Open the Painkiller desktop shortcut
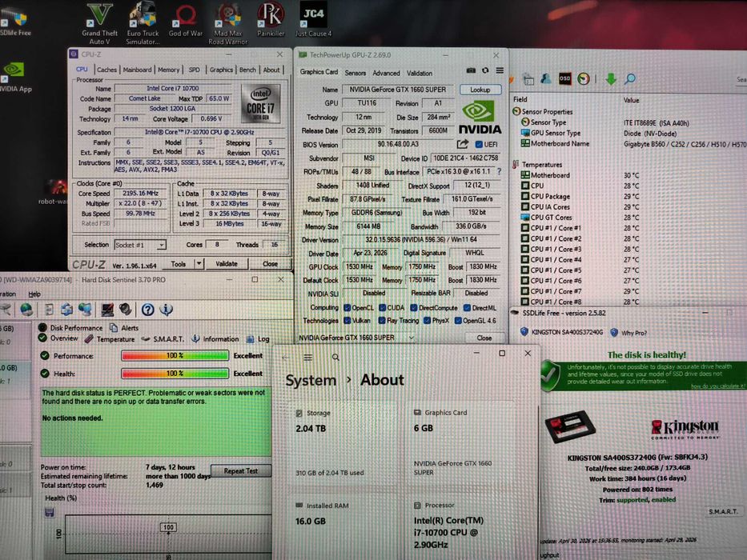The width and height of the screenshot is (747, 560). click(271, 19)
